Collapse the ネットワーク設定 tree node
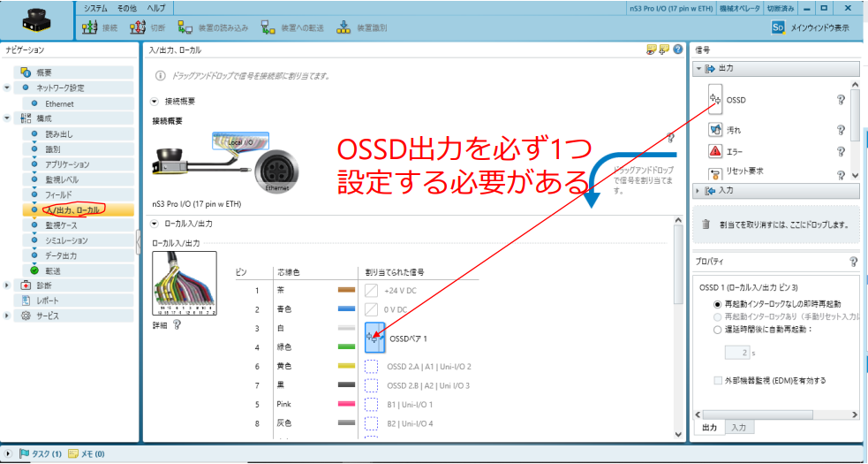This screenshot has width=868, height=464. tap(7, 87)
